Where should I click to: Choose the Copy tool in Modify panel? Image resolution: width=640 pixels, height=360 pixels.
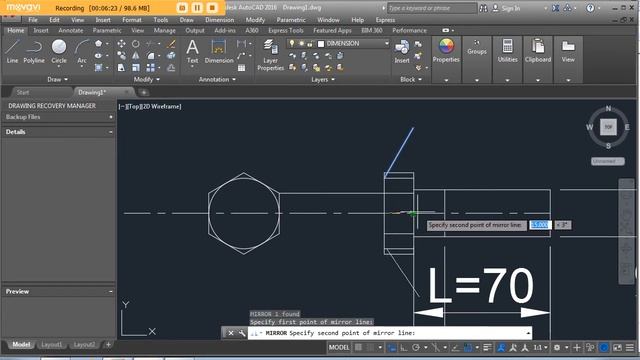(x=121, y=56)
